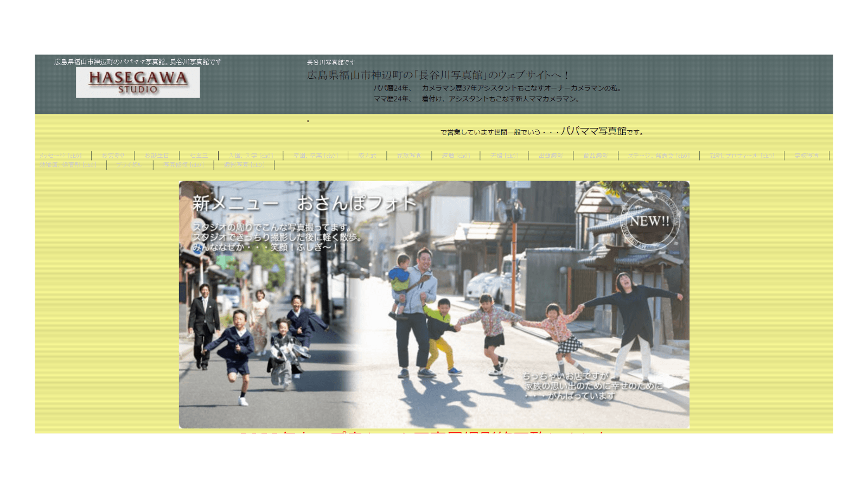Image resolution: width=868 pixels, height=488 pixels.
Task: Visit the 成人式 page
Action: pyautogui.click(x=367, y=156)
